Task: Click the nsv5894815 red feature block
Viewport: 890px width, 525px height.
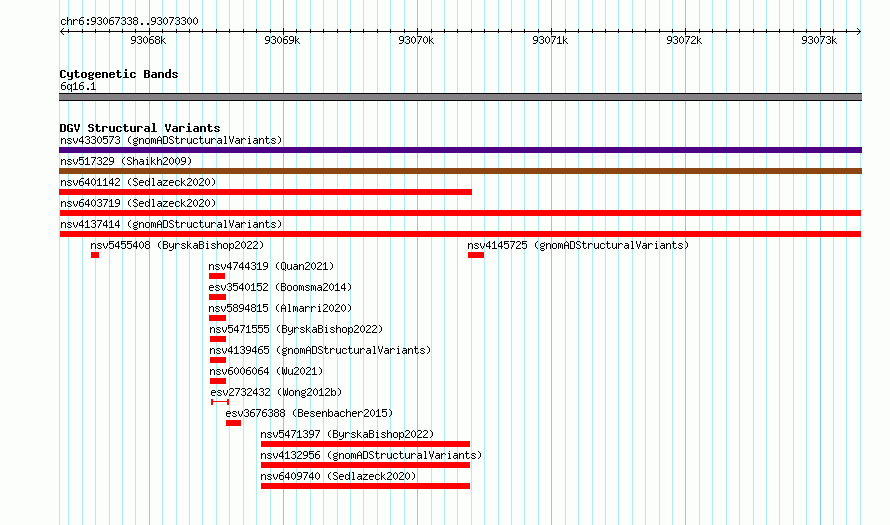Action: 217,318
